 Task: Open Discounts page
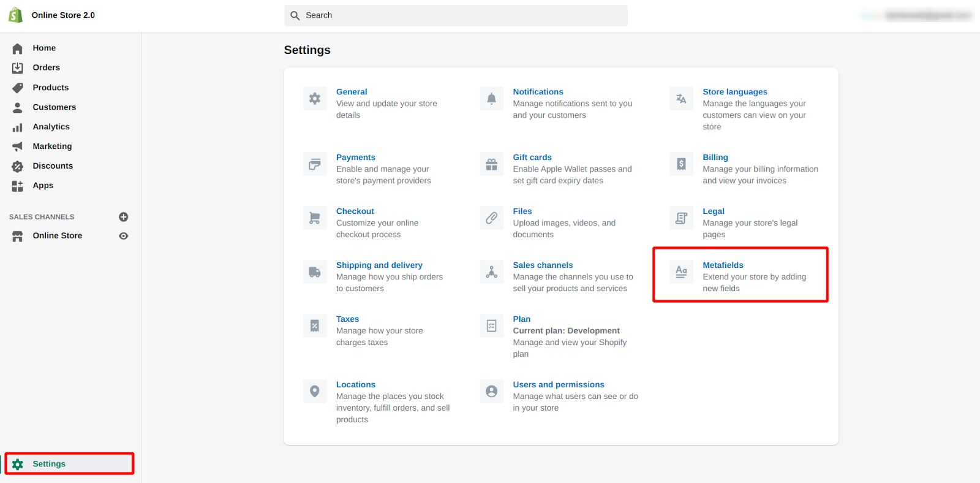[53, 166]
